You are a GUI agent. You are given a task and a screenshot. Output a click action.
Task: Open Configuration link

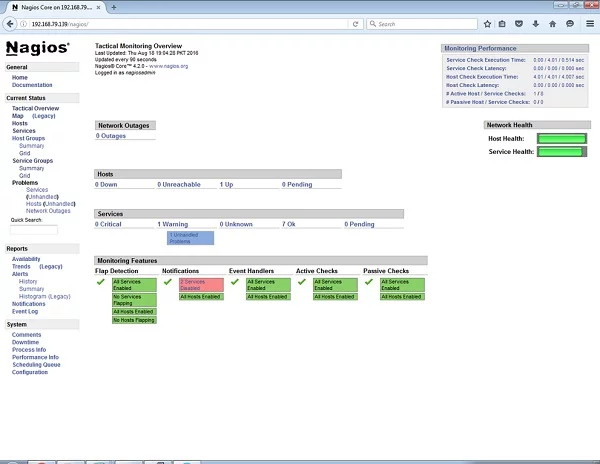[x=30, y=372]
